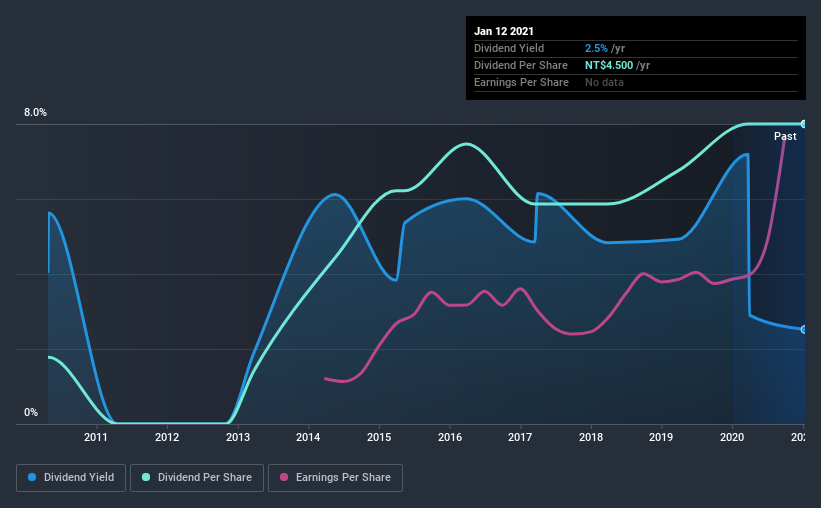Screen dimensions: 821x508
Task: Click the blue Dividend Yield legend dot
Action: (x=32, y=477)
